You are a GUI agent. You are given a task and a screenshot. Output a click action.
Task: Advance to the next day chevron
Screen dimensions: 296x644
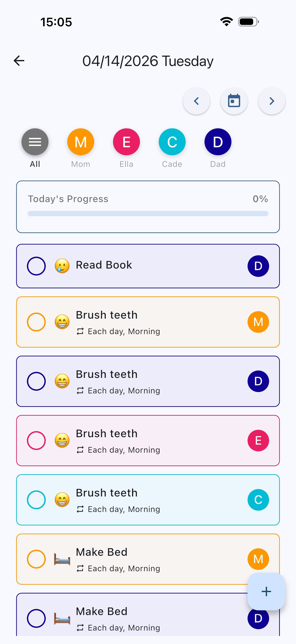272,101
